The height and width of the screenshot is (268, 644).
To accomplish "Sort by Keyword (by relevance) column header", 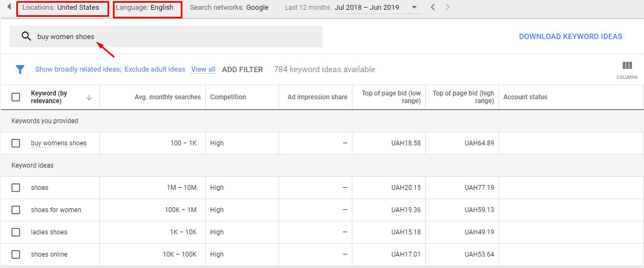I will tap(49, 97).
